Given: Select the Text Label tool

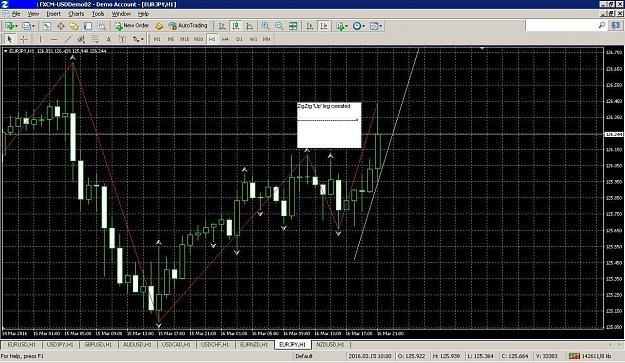Looking at the screenshot, I should 122,39.
